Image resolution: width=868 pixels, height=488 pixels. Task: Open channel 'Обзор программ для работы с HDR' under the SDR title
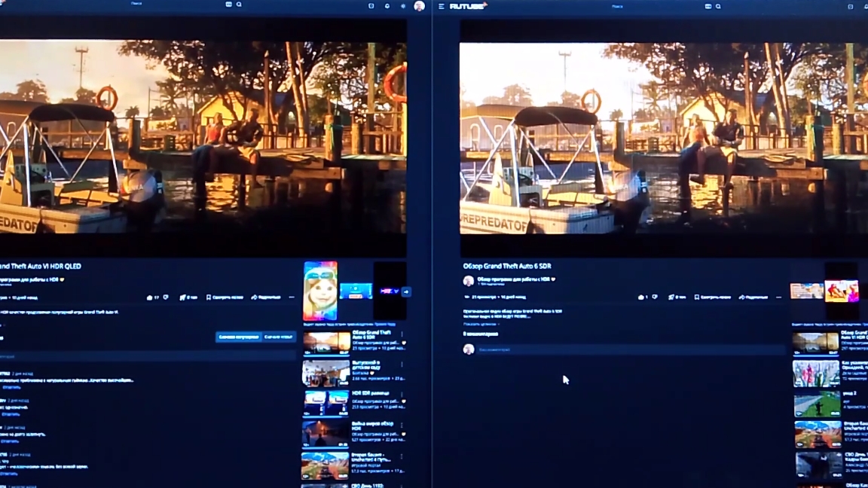tap(513, 279)
